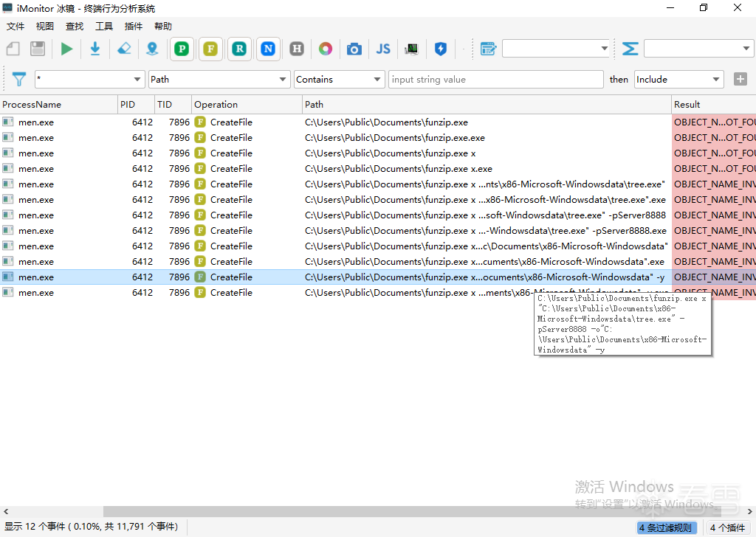
Task: Toggle the yellow F file events filter
Action: point(210,49)
